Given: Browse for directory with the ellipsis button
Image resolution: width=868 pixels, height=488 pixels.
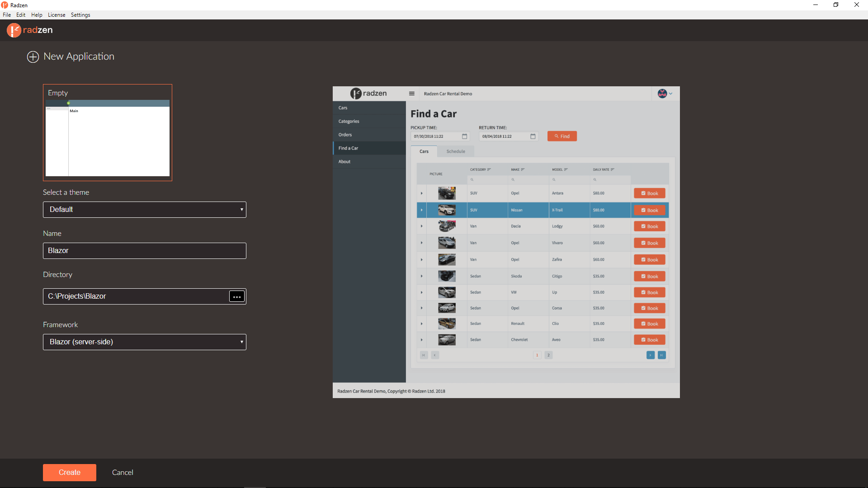Looking at the screenshot, I should (x=237, y=296).
